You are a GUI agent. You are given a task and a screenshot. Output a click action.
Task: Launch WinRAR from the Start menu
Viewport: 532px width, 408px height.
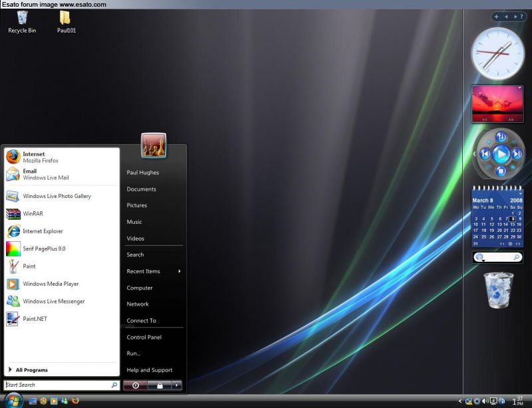62,214
